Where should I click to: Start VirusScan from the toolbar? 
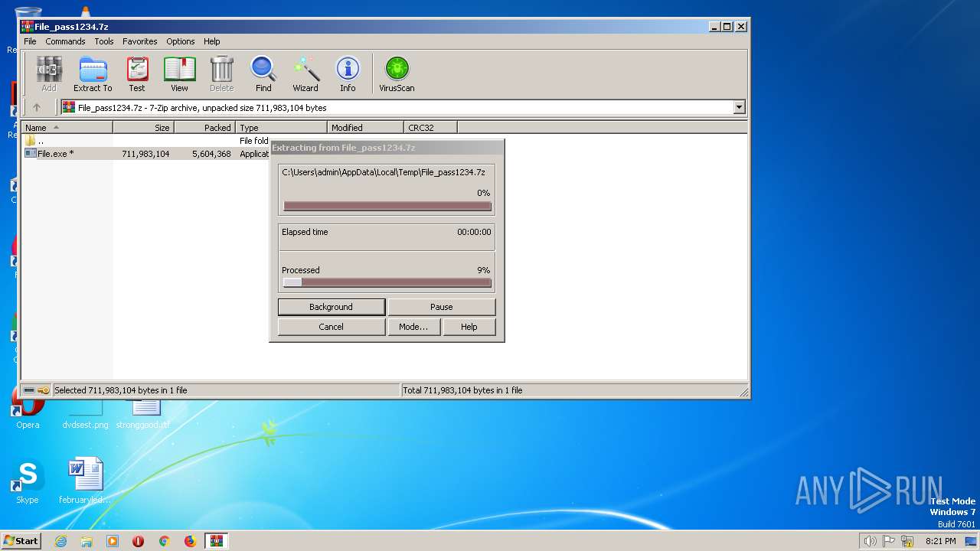point(397,74)
